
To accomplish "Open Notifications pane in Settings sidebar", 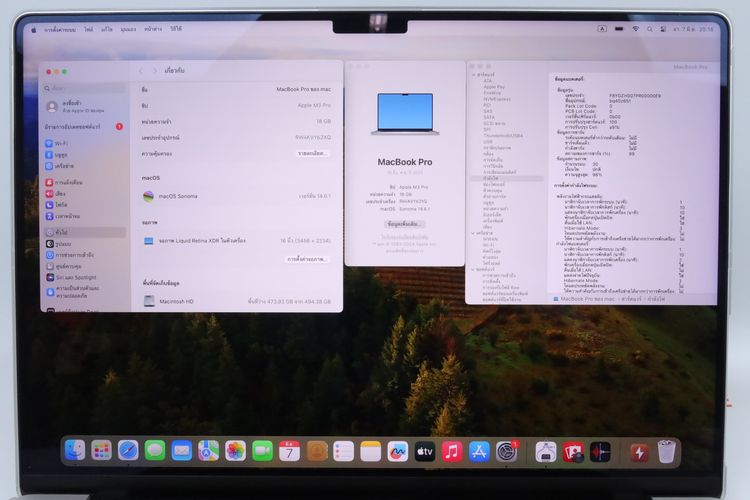I will click(85, 182).
